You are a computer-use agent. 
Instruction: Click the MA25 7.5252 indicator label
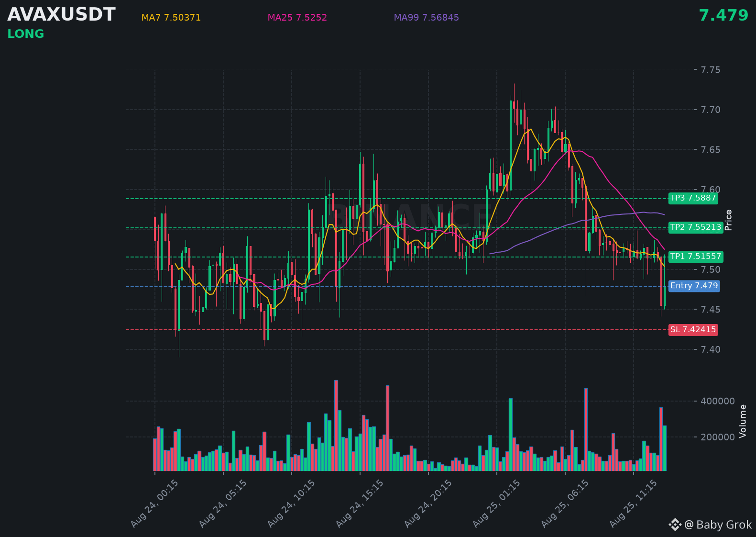297,18
